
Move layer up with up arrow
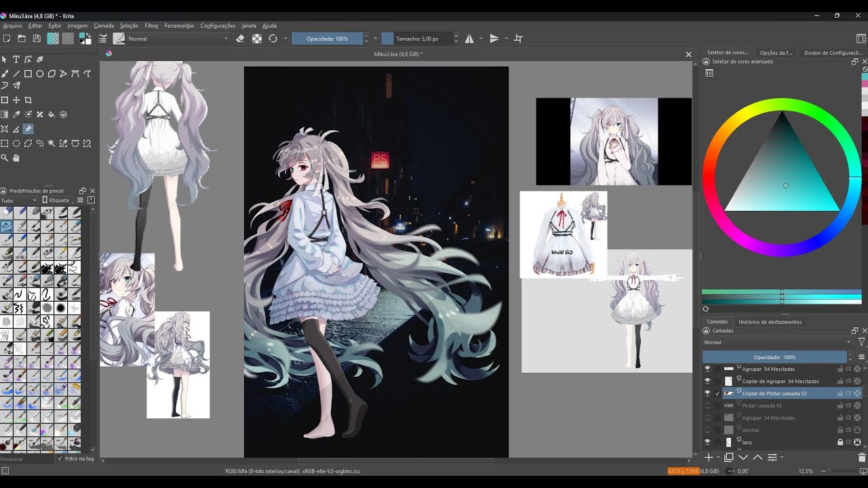point(757,457)
